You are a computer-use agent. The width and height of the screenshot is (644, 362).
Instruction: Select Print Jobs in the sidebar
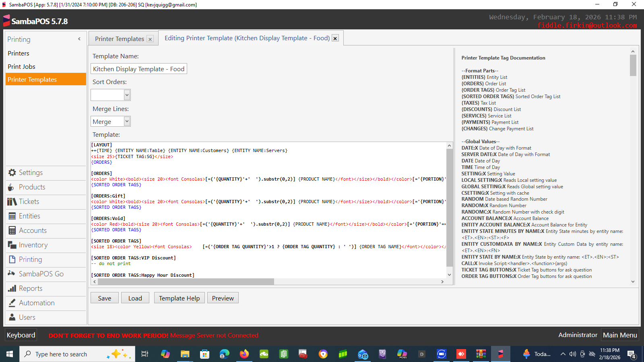(x=22, y=66)
